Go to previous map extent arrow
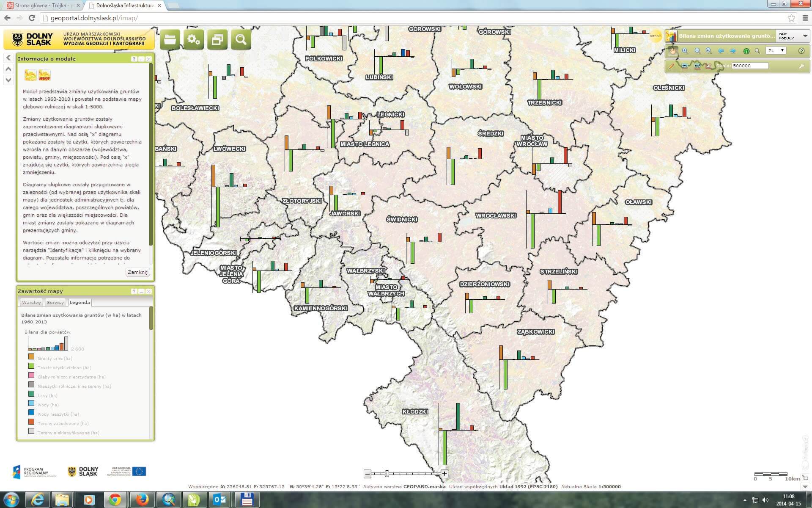This screenshot has height=508, width=812. 721,51
